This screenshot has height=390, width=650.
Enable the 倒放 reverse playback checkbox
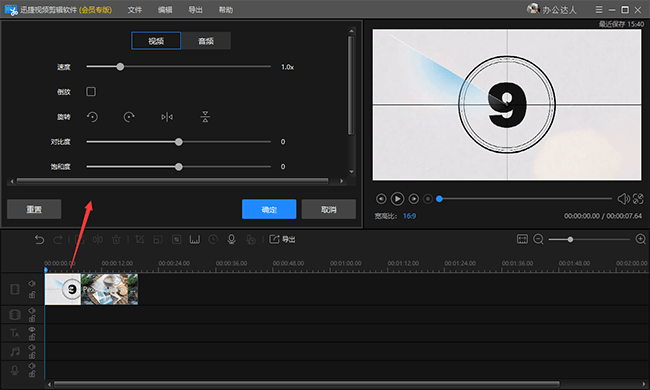point(91,92)
